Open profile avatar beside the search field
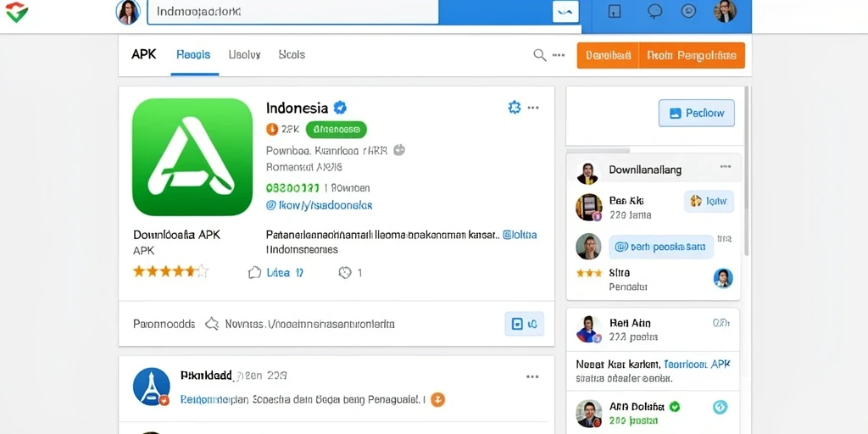This screenshot has width=868, height=434. click(x=128, y=12)
